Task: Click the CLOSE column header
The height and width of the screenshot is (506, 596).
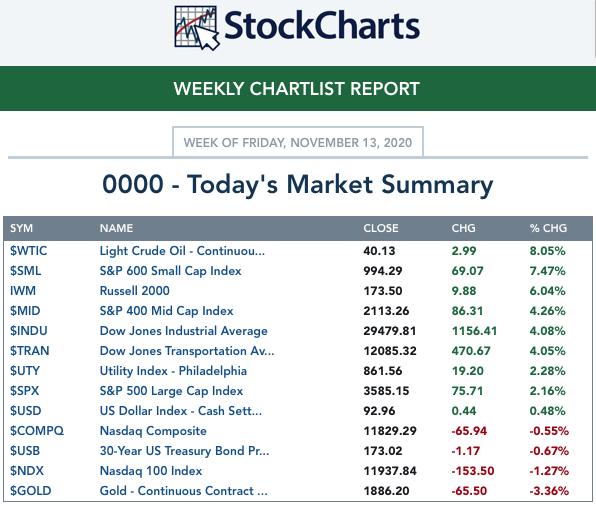Action: click(381, 228)
